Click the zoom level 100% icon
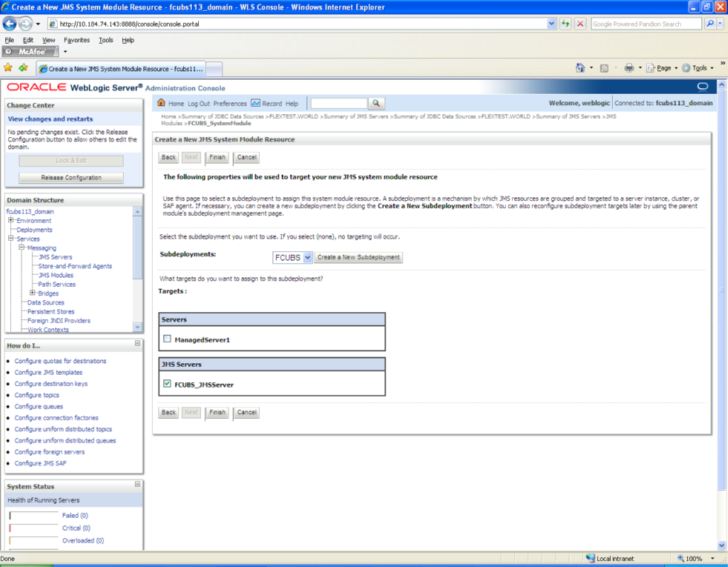This screenshot has height=567, width=728. point(681,558)
